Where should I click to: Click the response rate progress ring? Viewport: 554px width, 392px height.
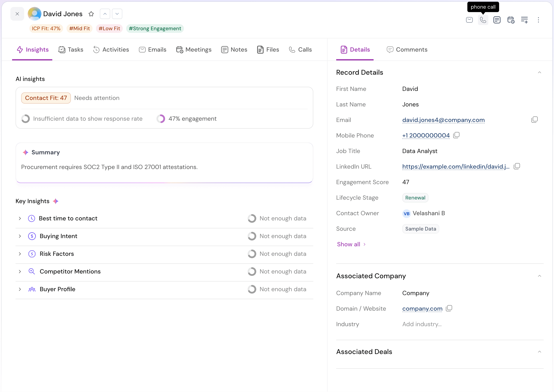(25, 119)
